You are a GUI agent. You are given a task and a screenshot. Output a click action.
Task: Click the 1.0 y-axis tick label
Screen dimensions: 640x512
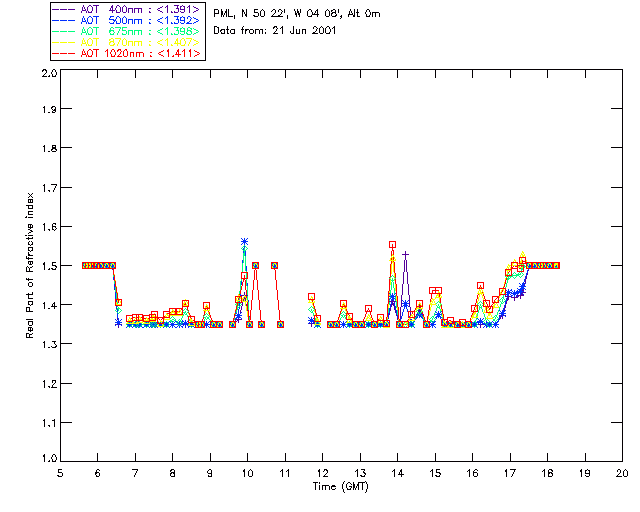(49, 459)
